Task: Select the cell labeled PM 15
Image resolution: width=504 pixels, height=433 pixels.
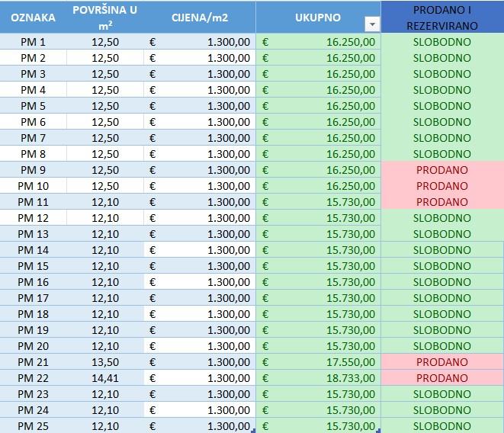Action: pos(33,266)
